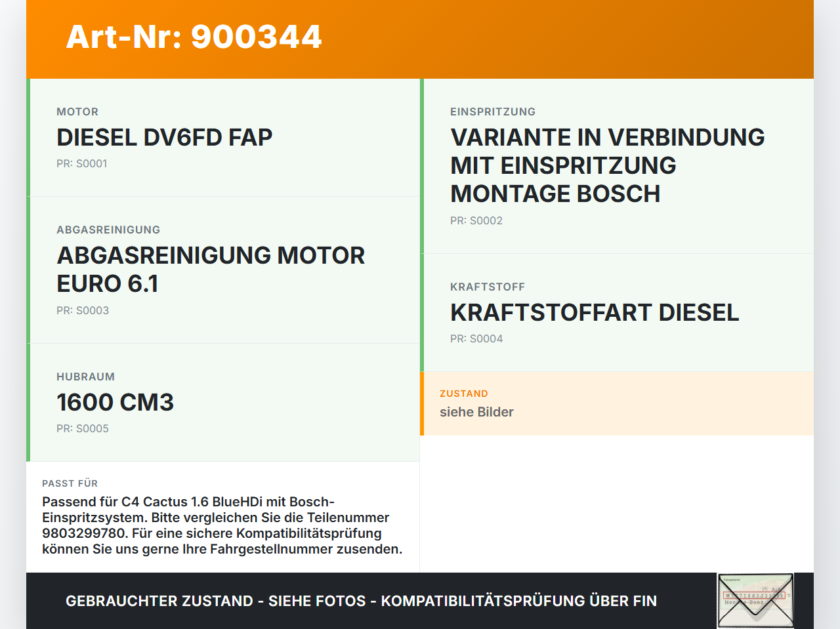Image resolution: width=840 pixels, height=629 pixels.
Task: Click the MOTOR label
Action: (77, 112)
